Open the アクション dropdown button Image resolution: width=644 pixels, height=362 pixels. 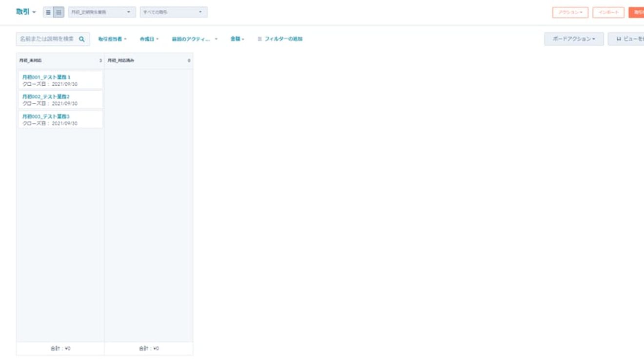[570, 13]
